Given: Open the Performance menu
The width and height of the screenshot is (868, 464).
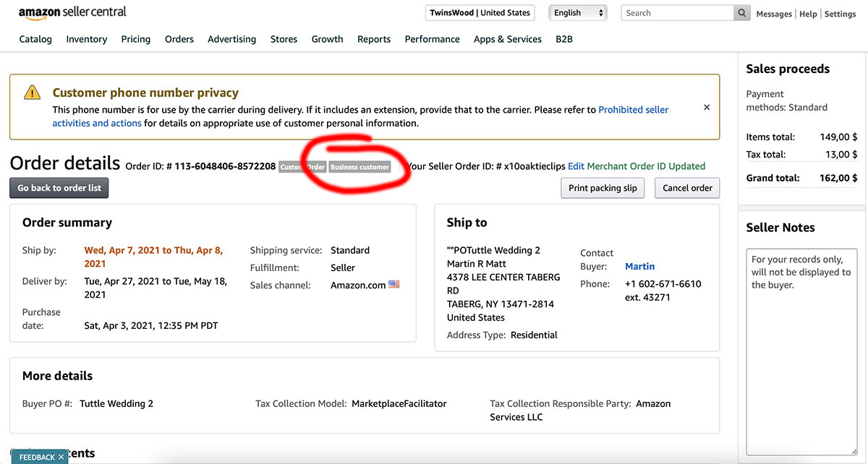Looking at the screenshot, I should (x=433, y=39).
